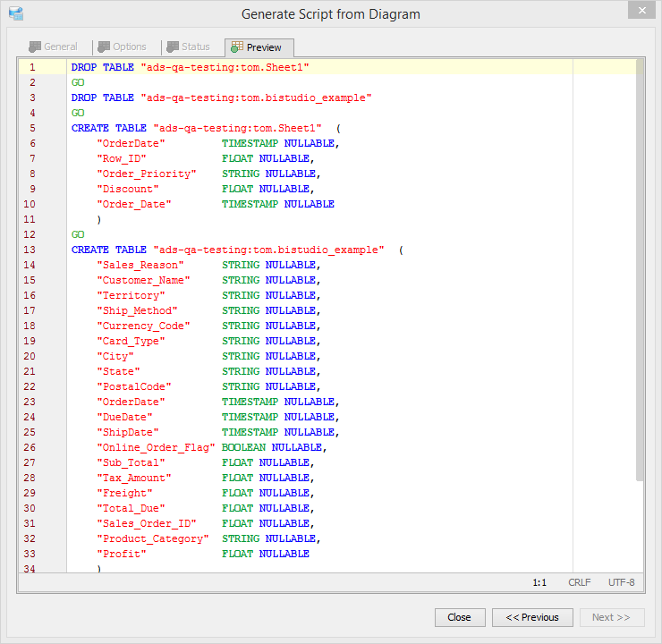
Task: Click the GO statement on line 4
Action: 78,113
